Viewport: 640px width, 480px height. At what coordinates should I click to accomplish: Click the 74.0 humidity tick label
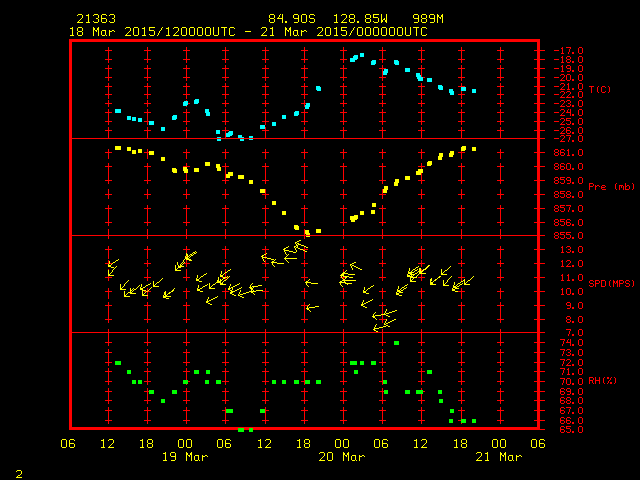tap(571, 343)
